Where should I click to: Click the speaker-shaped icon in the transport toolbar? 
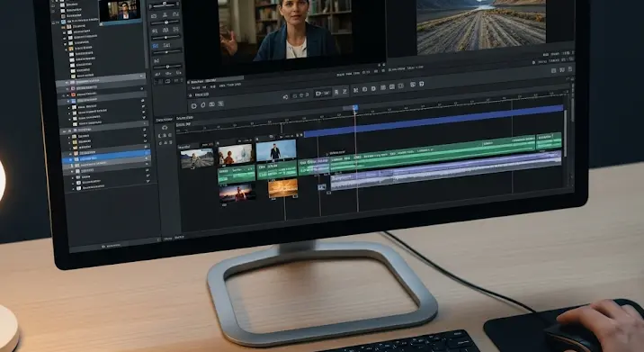285,97
